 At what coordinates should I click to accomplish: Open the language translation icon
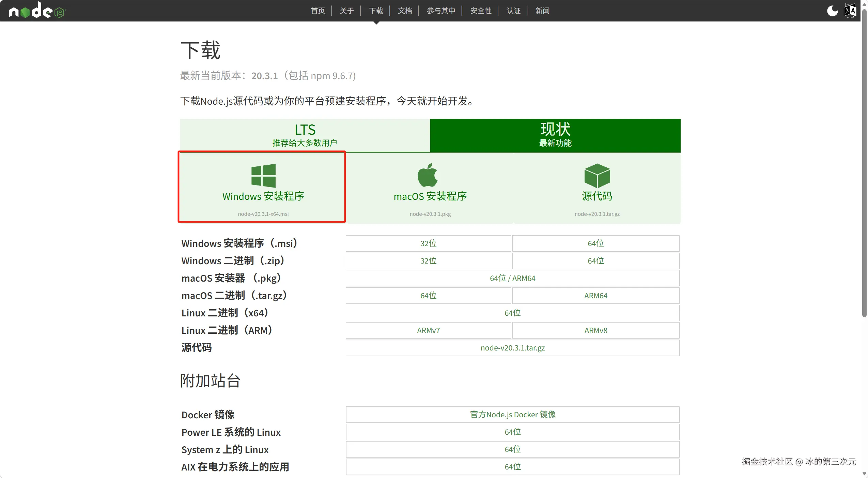(850, 11)
